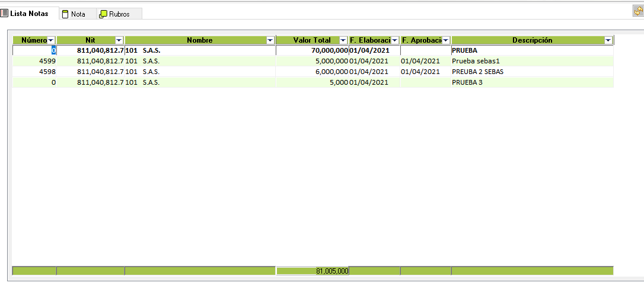The image size is (644, 289).
Task: Open the Nit column filter dropdown
Action: (119, 40)
